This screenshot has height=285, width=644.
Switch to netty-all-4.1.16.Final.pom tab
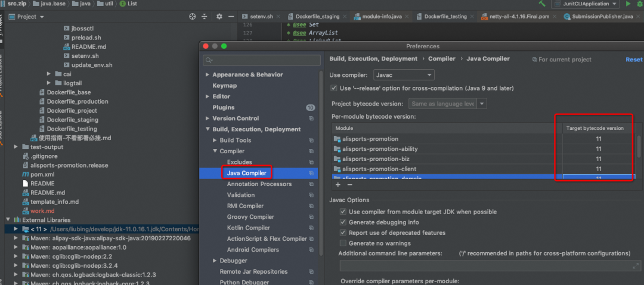point(519,17)
